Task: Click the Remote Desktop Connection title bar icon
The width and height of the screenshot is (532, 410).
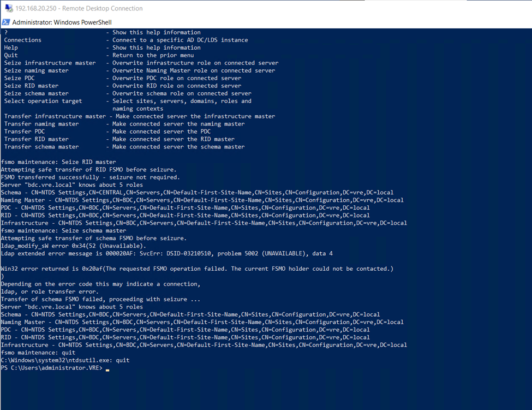Action: click(x=9, y=8)
